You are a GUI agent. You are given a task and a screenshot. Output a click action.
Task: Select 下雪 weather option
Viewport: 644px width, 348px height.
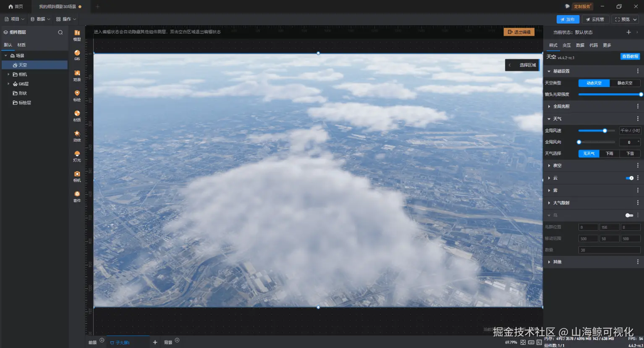(x=630, y=153)
